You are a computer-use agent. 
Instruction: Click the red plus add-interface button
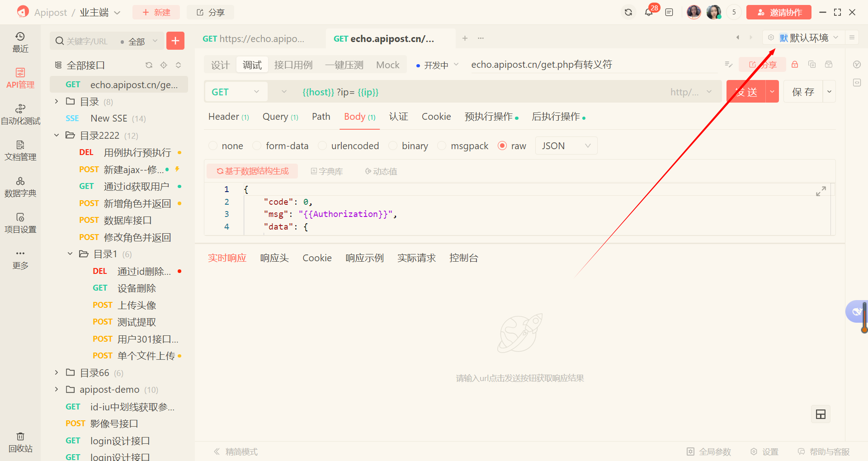click(175, 41)
